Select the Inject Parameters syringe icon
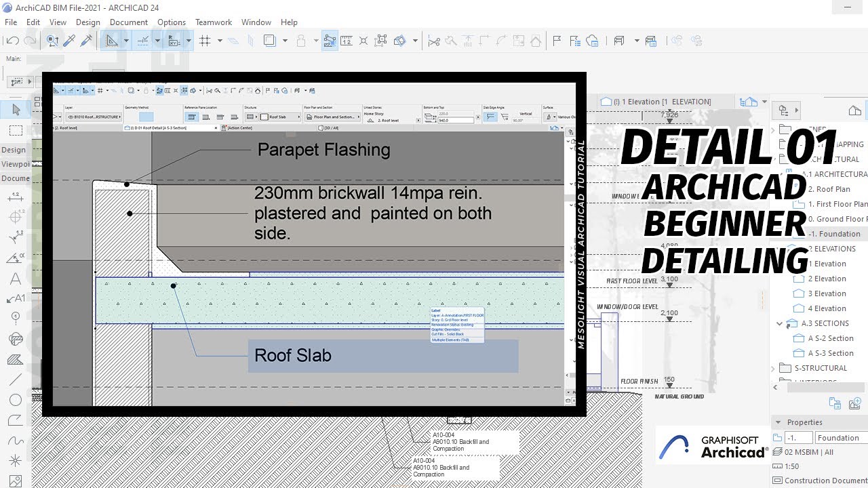The width and height of the screenshot is (868, 488). [x=86, y=41]
